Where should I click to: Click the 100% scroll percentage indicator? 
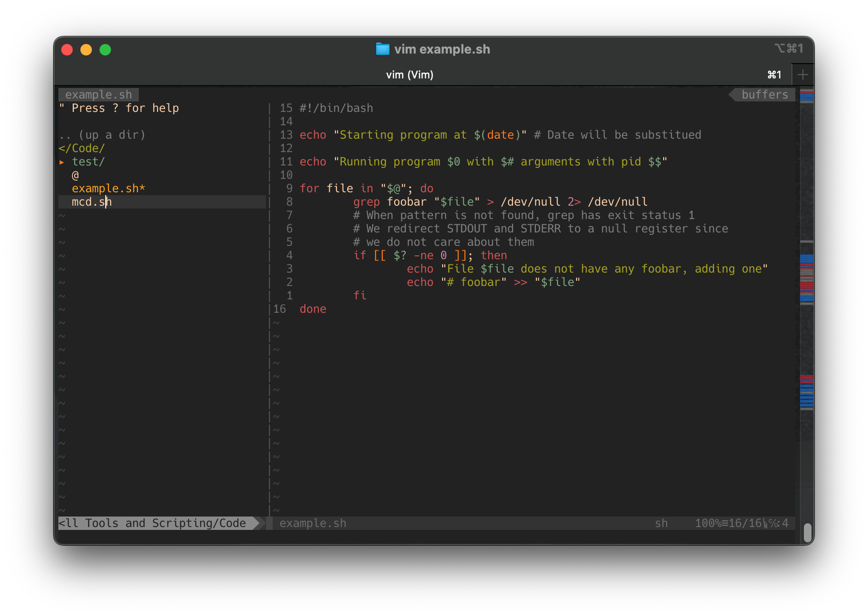(708, 523)
